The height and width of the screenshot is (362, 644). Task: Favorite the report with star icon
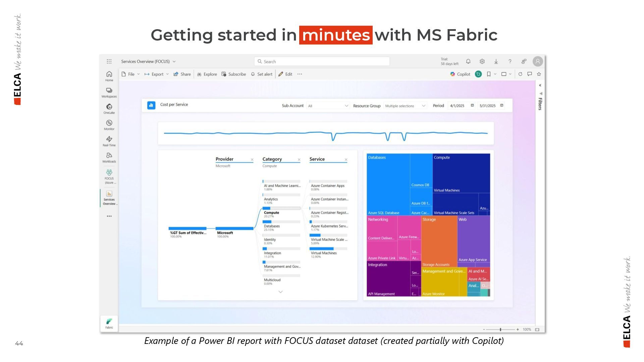click(539, 74)
